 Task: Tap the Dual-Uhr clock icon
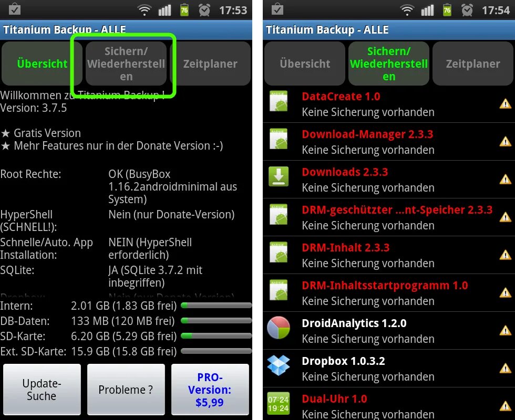[279, 403]
